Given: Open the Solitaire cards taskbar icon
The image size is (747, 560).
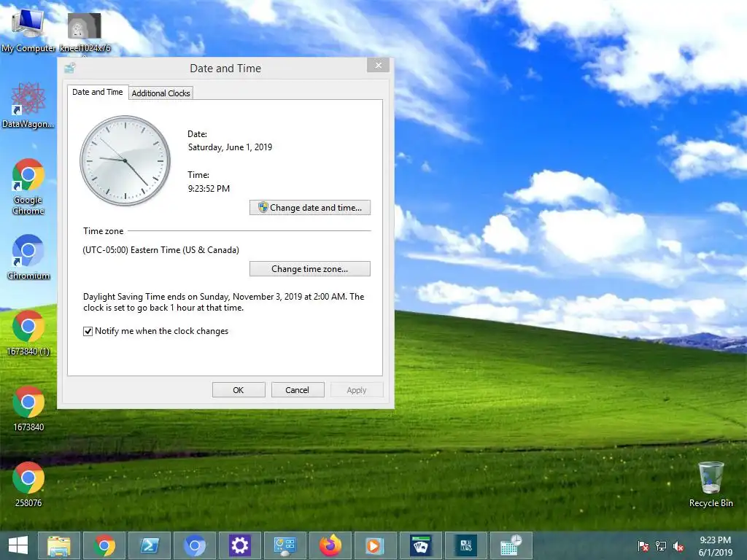Looking at the screenshot, I should pyautogui.click(x=421, y=545).
